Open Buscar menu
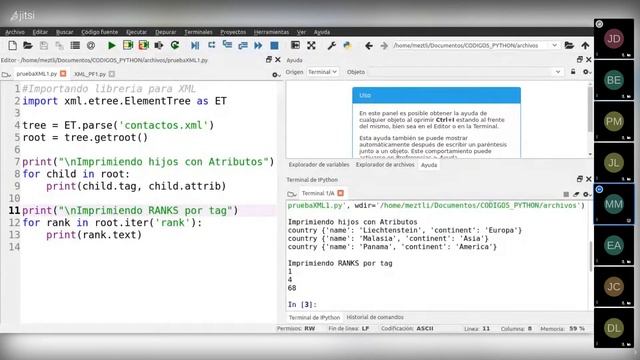Image resolution: width=640 pixels, height=360 pixels. (x=64, y=32)
